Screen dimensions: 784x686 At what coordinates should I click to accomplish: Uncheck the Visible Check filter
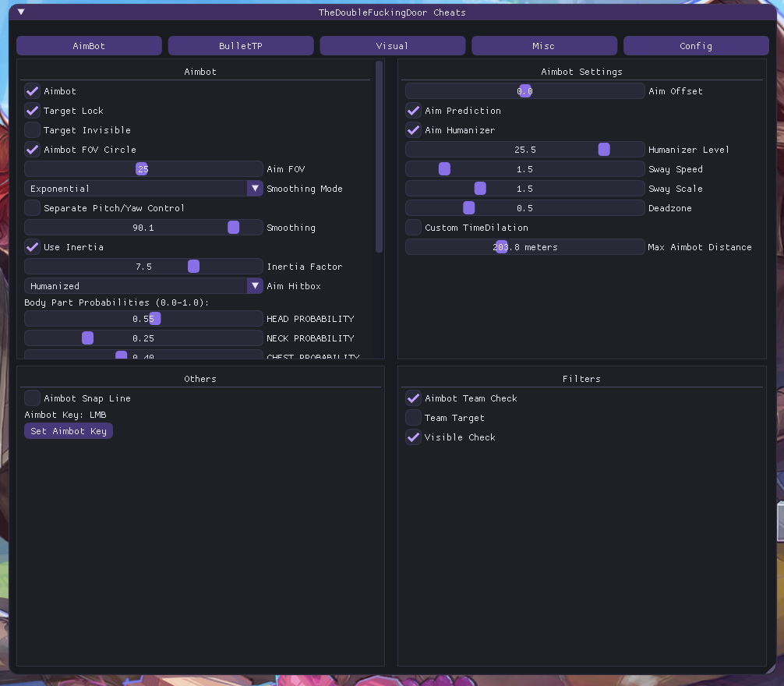pyautogui.click(x=414, y=437)
